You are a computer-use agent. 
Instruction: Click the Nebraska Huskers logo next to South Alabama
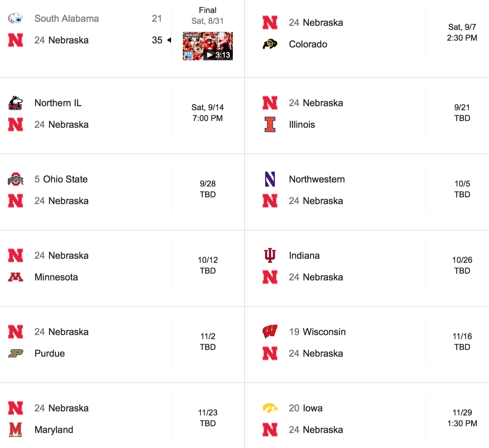(x=16, y=41)
